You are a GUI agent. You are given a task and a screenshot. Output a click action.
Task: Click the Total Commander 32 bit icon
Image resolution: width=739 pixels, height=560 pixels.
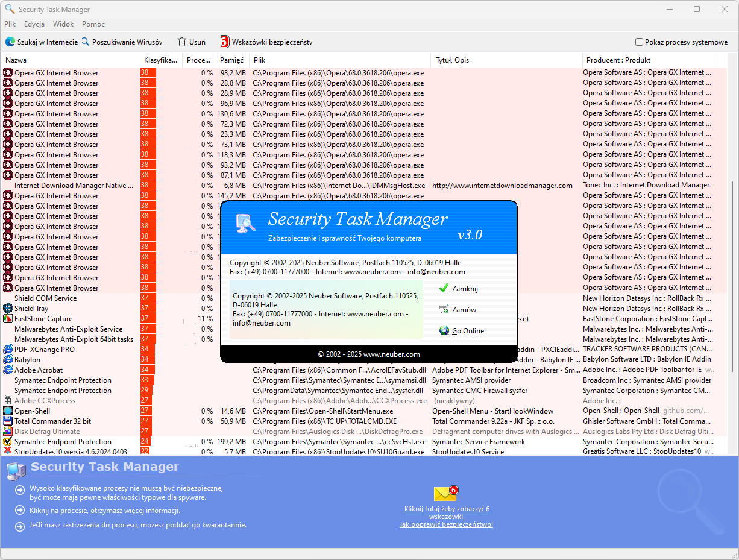8,421
